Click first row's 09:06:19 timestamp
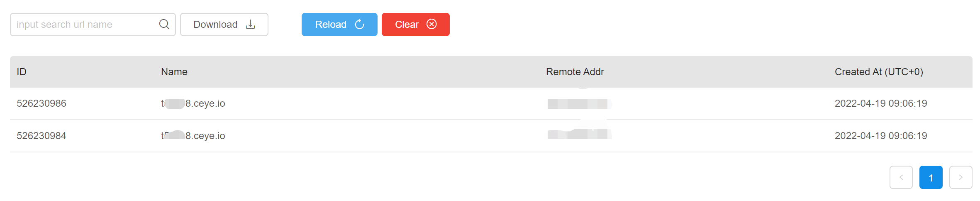 pos(880,103)
